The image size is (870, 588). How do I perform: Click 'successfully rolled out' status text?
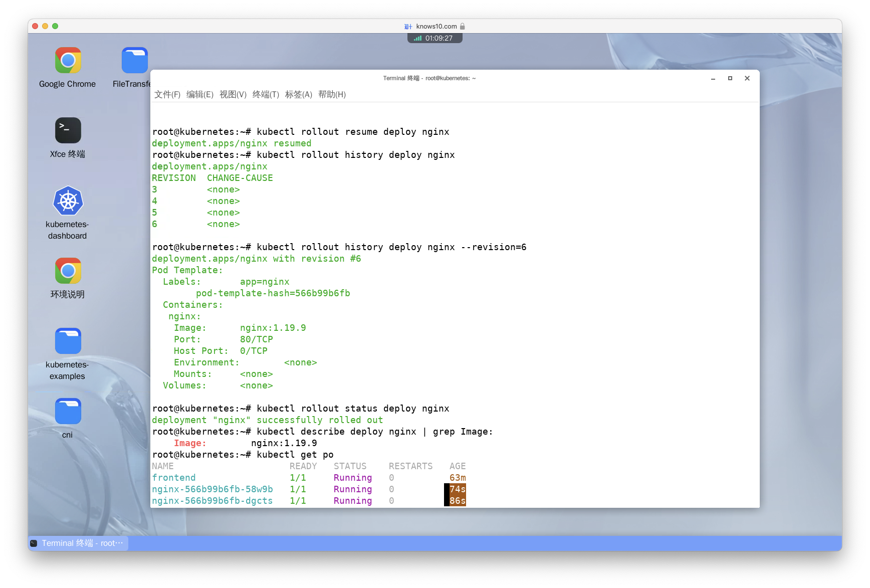(320, 420)
